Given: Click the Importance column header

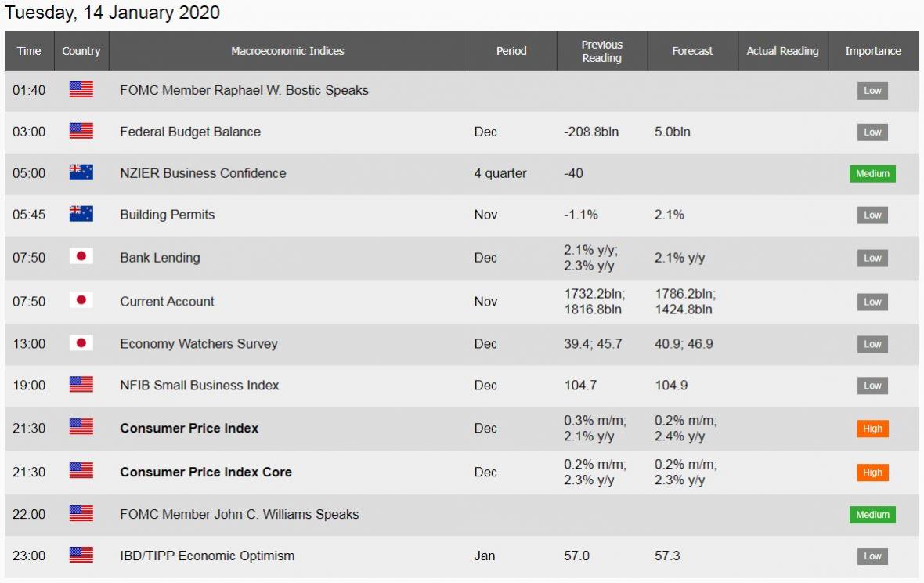Looking at the screenshot, I should click(872, 51).
